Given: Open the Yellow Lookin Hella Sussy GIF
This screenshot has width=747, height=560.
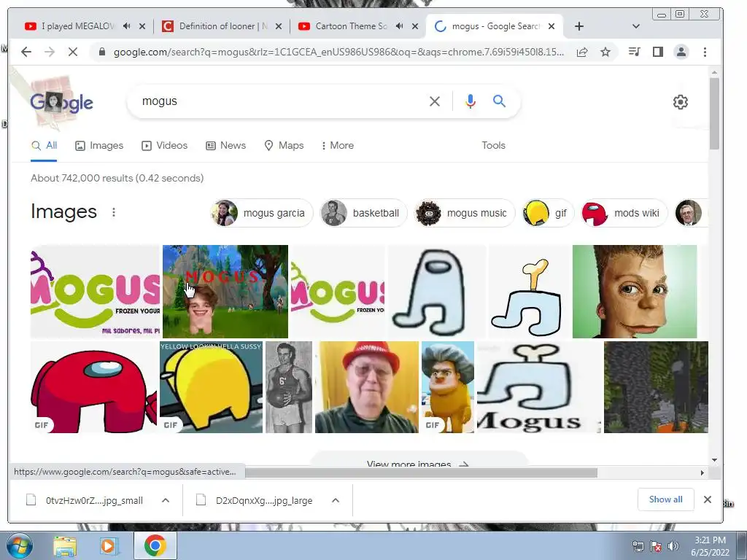Looking at the screenshot, I should pyautogui.click(x=211, y=387).
